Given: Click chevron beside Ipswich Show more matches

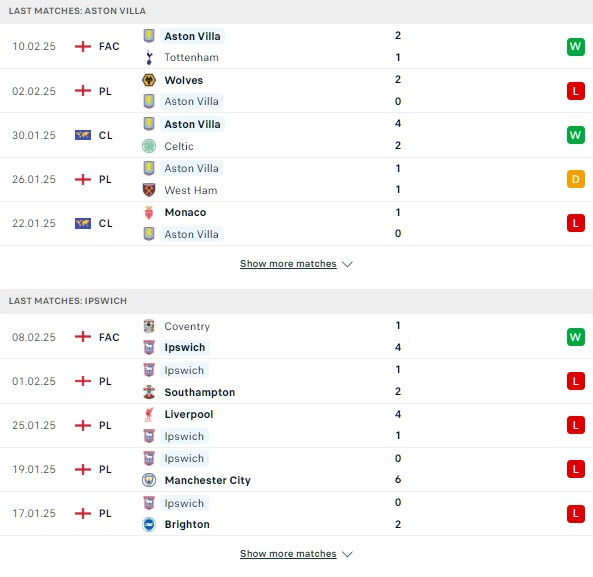Looking at the screenshot, I should tap(347, 554).
